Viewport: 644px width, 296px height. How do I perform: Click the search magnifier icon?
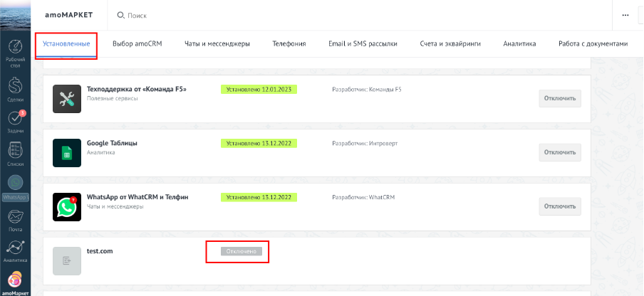[121, 15]
